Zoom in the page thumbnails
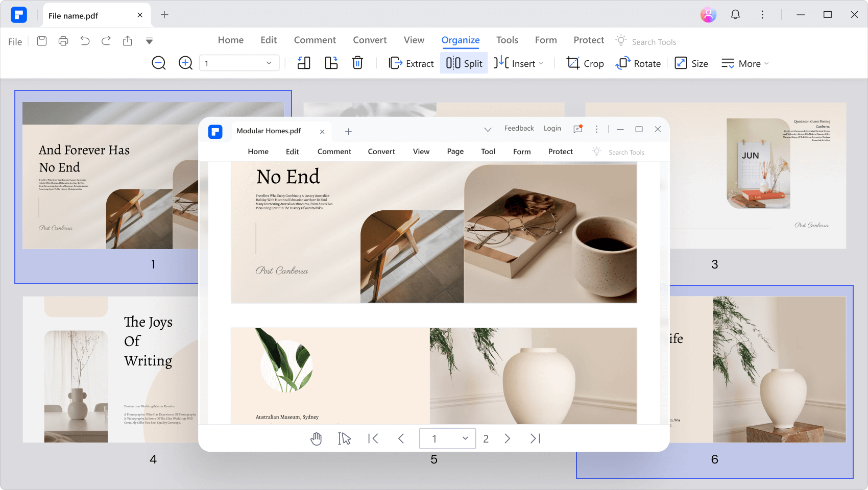 coord(185,63)
